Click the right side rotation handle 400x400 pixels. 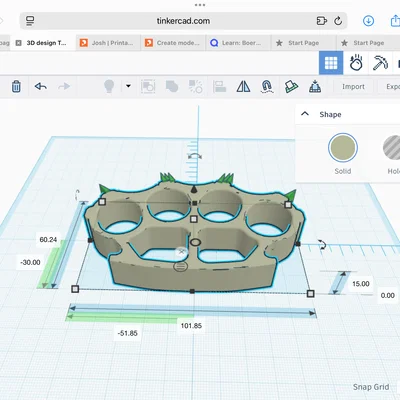322,245
